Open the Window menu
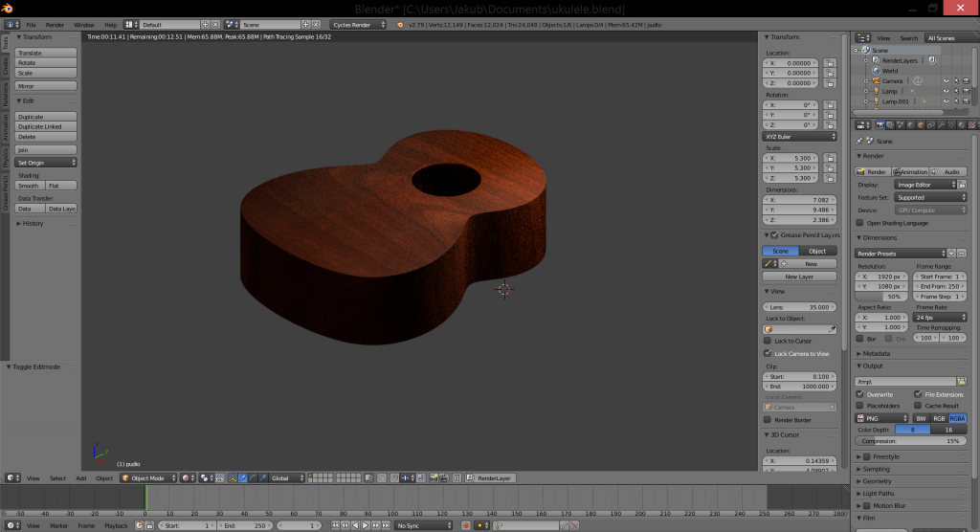This screenshot has height=532, width=980. [x=84, y=25]
